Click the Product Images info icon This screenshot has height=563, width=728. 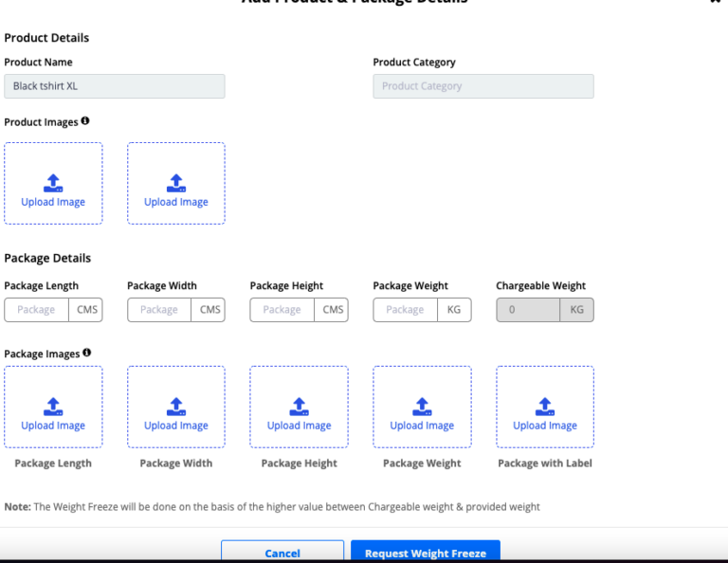click(85, 121)
